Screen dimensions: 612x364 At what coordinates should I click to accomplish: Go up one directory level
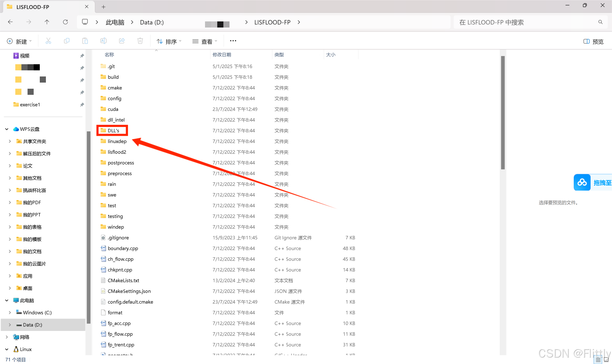pyautogui.click(x=47, y=22)
